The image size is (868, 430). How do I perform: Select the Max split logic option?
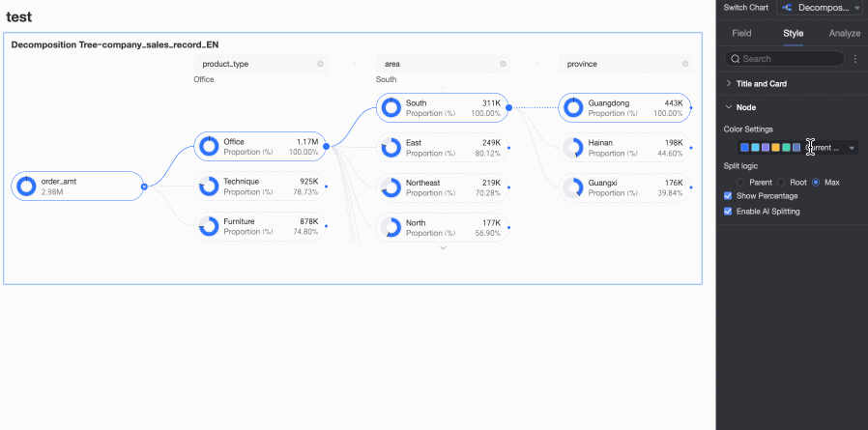pos(816,182)
